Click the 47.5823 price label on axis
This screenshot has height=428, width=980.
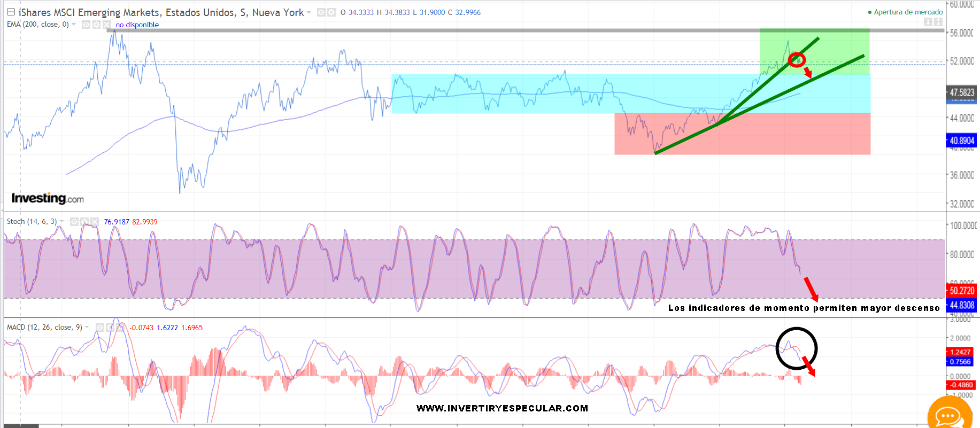(961, 92)
